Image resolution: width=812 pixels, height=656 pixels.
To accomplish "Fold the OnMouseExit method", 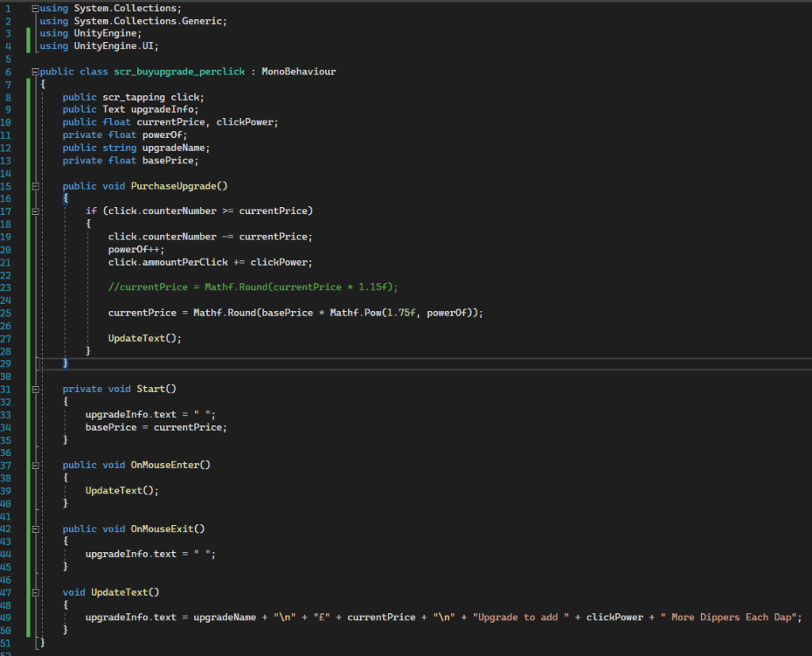I will click(36, 529).
